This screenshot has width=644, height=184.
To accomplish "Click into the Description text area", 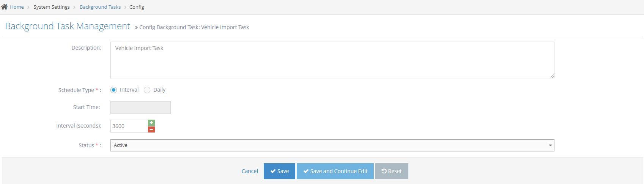I will (x=332, y=60).
